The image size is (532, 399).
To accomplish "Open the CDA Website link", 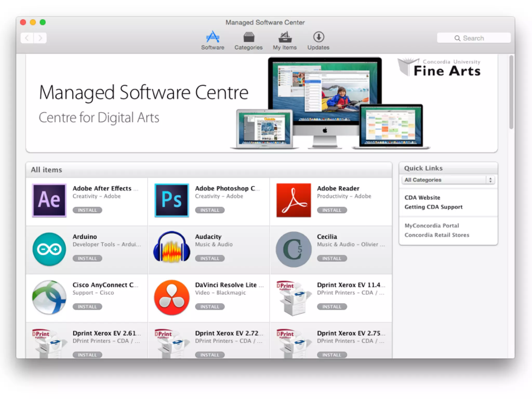I will [x=422, y=198].
